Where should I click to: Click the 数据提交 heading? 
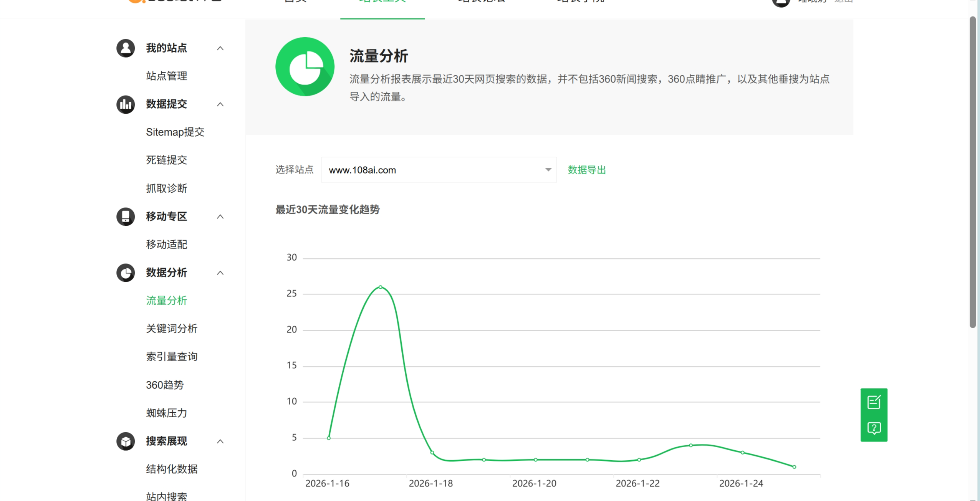pyautogui.click(x=167, y=104)
